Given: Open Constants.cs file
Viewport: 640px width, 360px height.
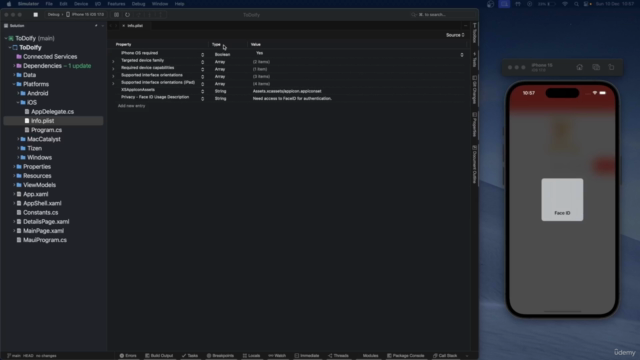Looking at the screenshot, I should [40, 213].
